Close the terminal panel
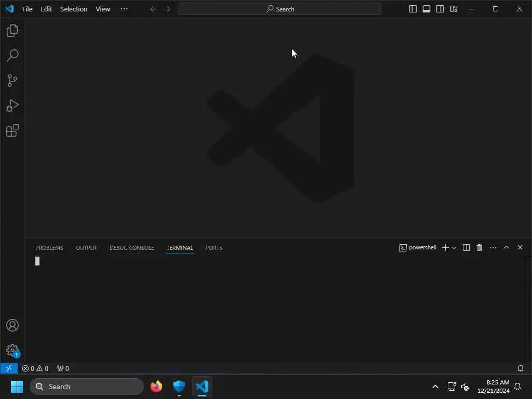 pos(520,247)
